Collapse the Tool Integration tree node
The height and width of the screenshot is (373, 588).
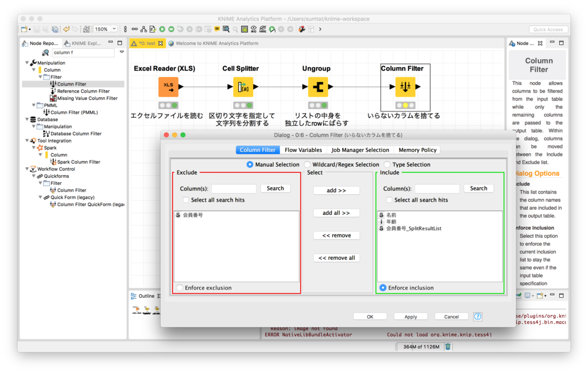(x=27, y=141)
